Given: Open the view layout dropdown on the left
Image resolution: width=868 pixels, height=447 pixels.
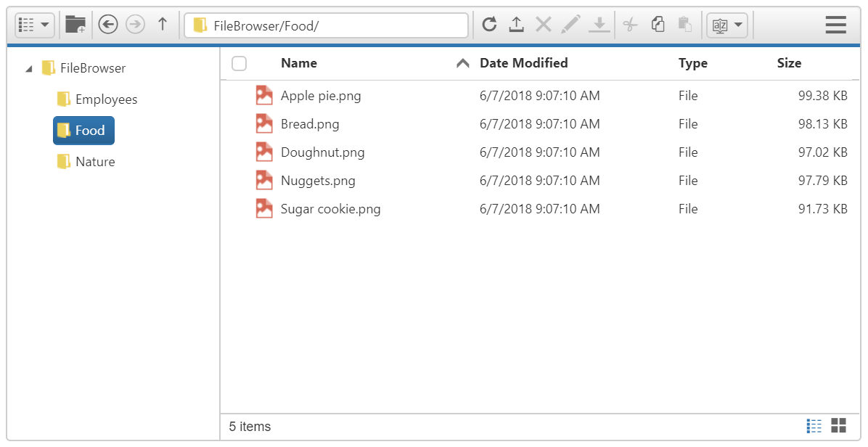Looking at the screenshot, I should [33, 24].
